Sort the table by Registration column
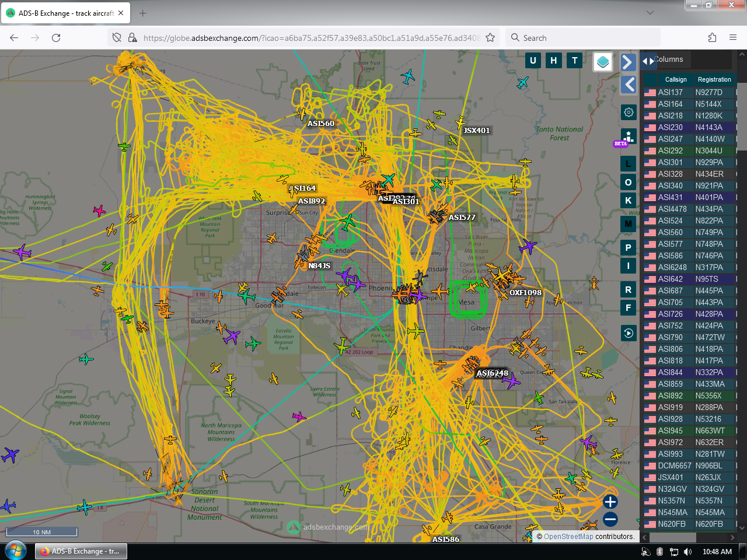This screenshot has height=560, width=747. (714, 79)
